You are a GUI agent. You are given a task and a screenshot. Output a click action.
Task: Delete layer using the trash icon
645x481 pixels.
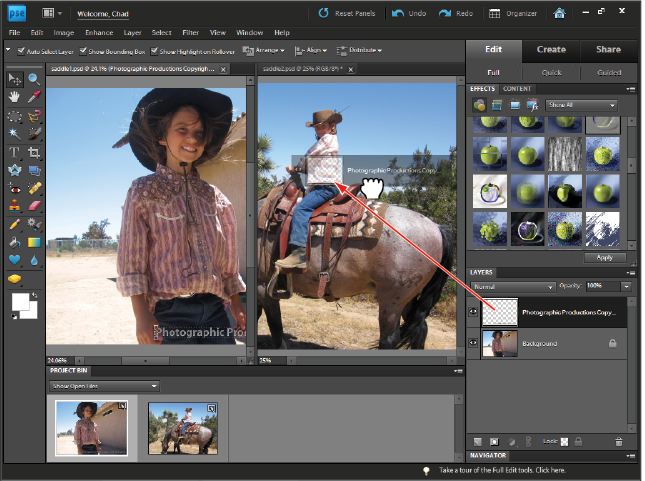click(618, 441)
